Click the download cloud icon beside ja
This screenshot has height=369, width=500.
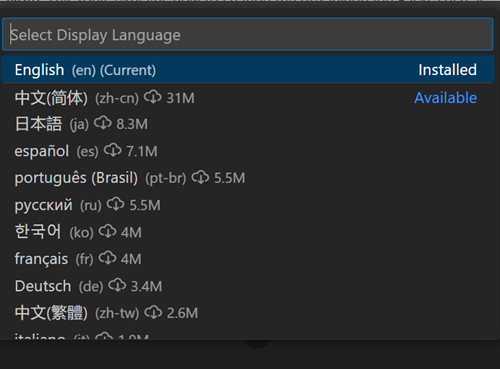(x=103, y=124)
